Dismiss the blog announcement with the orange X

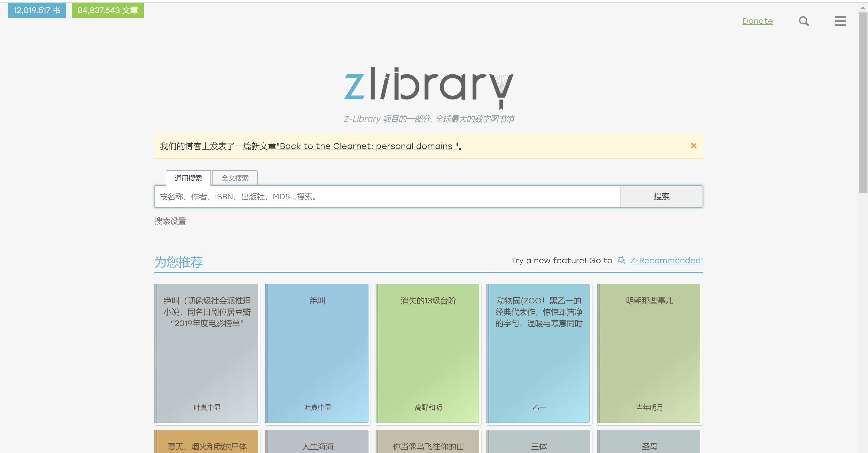click(x=693, y=146)
